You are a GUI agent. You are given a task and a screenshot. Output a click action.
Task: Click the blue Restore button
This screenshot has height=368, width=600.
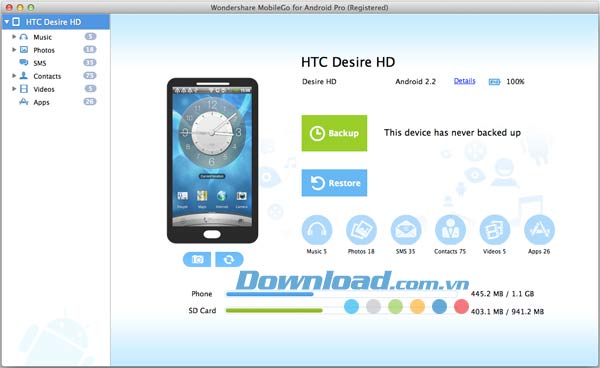pyautogui.click(x=334, y=183)
